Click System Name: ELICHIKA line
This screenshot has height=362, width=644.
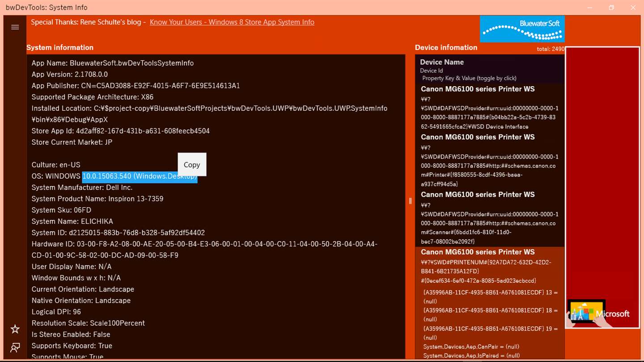[x=72, y=221]
